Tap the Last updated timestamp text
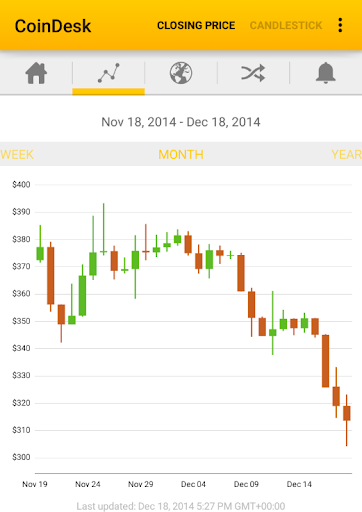Image resolution: width=362 pixels, height=512 pixels. 181,506
